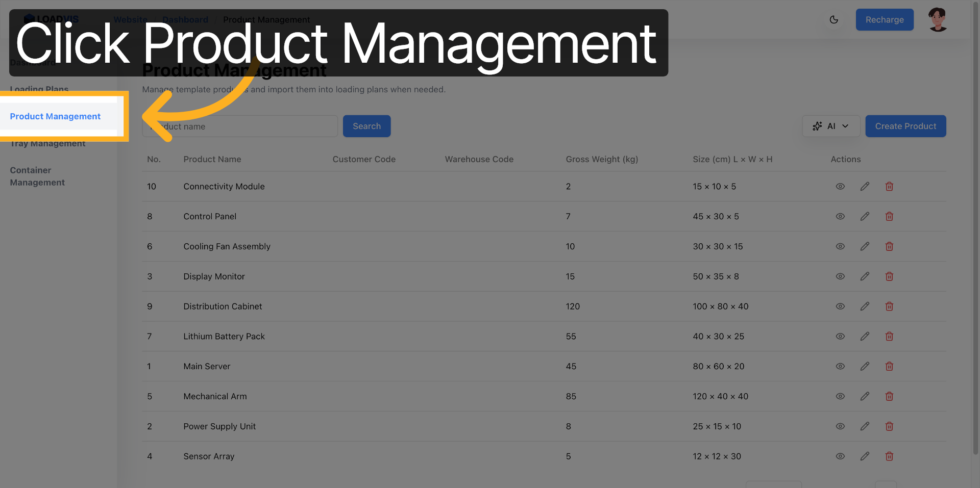Click the delete trash icon for Lithium Battery Pack

point(889,336)
